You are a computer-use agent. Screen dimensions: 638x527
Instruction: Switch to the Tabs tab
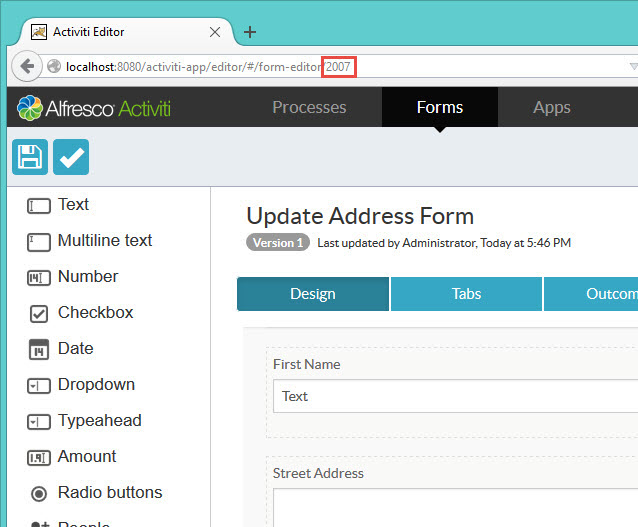pos(466,294)
